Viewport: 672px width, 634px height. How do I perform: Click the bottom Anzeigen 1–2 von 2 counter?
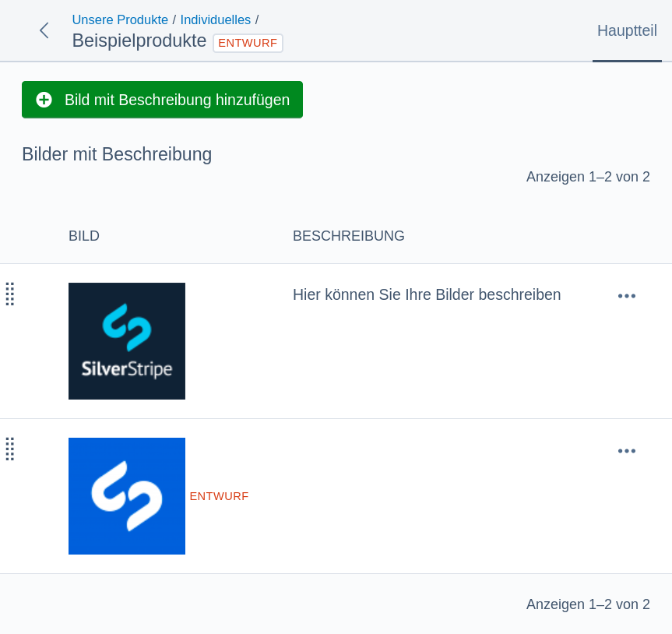point(588,604)
